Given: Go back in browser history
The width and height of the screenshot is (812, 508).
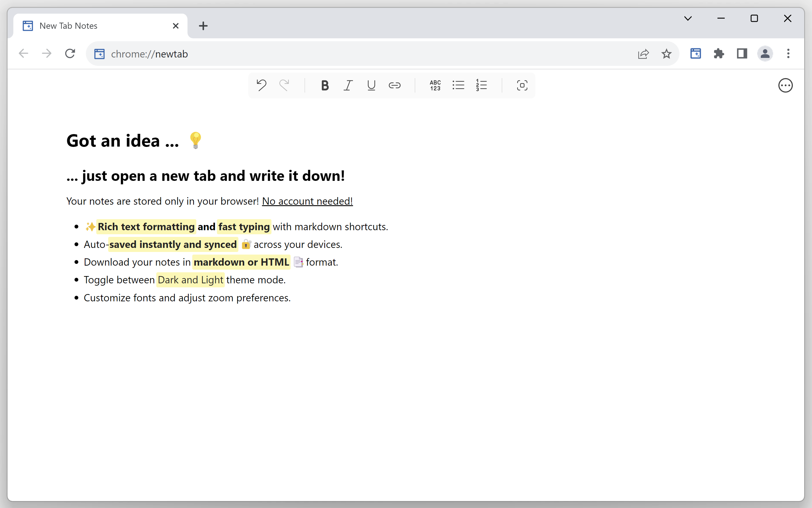Looking at the screenshot, I should click(x=23, y=53).
